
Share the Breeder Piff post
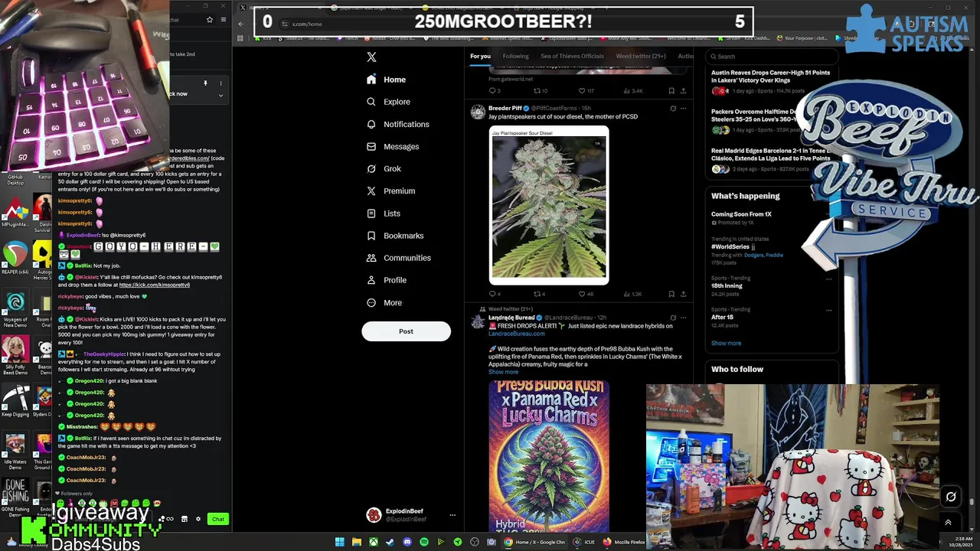tap(683, 294)
